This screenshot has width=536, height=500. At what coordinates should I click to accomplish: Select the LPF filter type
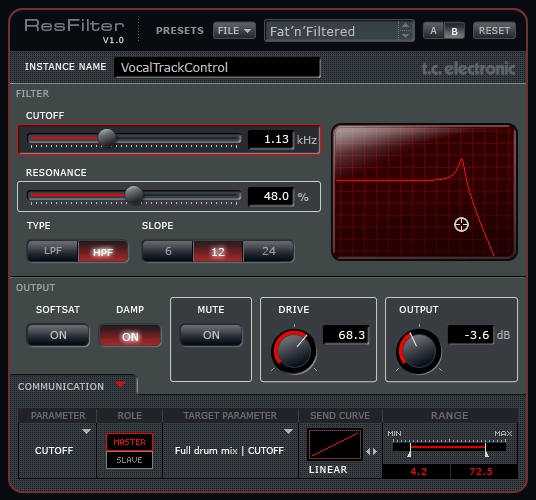[53, 251]
